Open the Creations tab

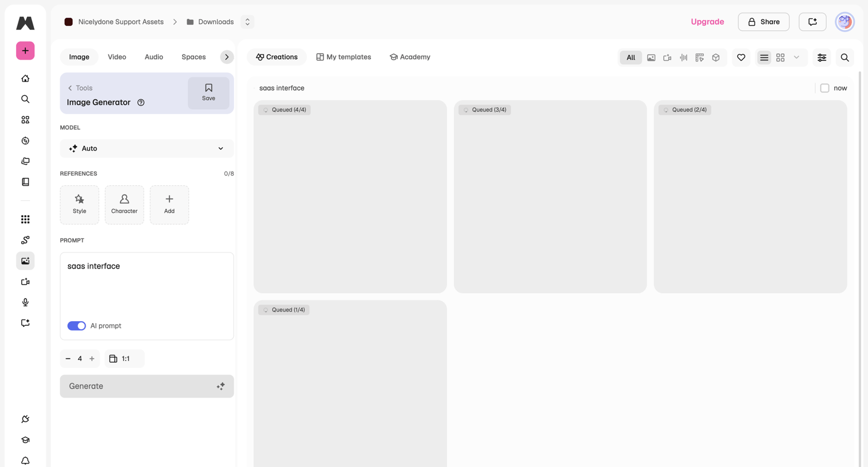pos(277,57)
